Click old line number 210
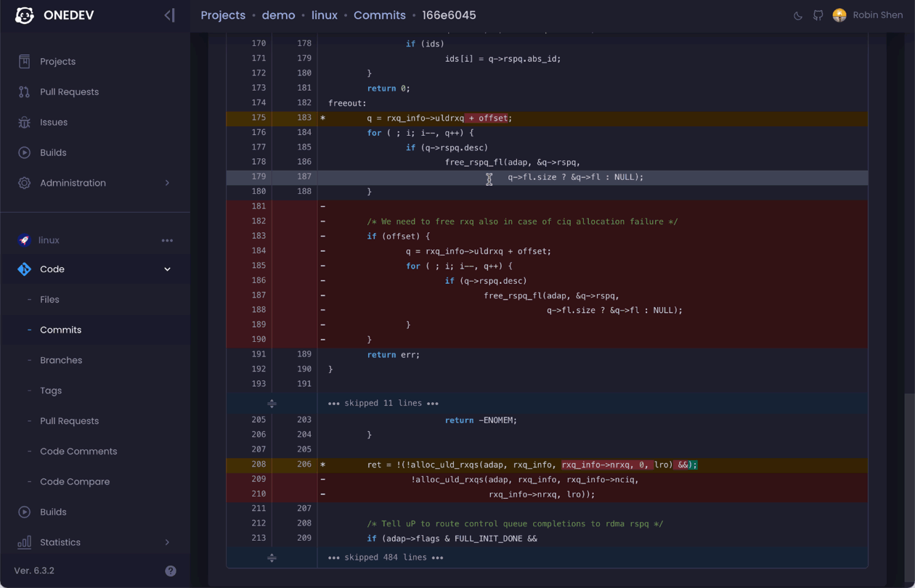The height and width of the screenshot is (588, 915). pos(259,494)
